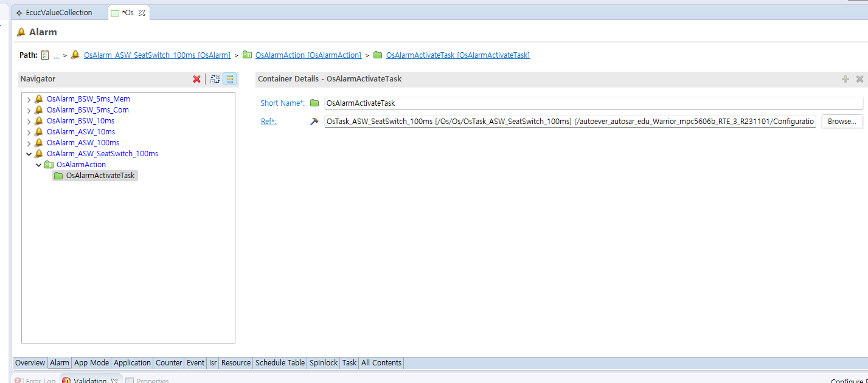The image size is (868, 383).
Task: Click the path root document icon
Action: (x=44, y=55)
